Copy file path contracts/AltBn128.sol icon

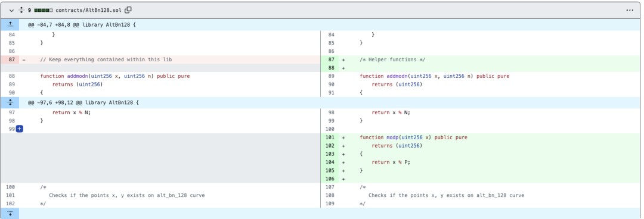click(128, 10)
